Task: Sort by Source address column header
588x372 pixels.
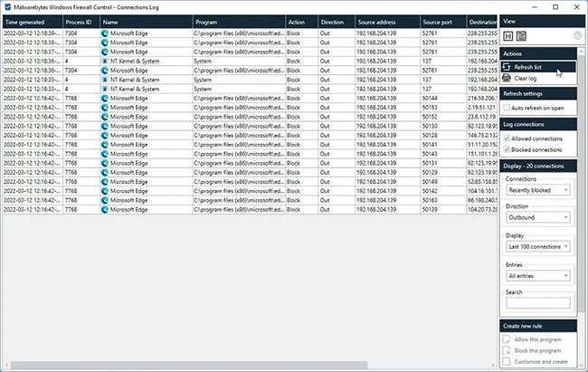Action: [x=388, y=22]
